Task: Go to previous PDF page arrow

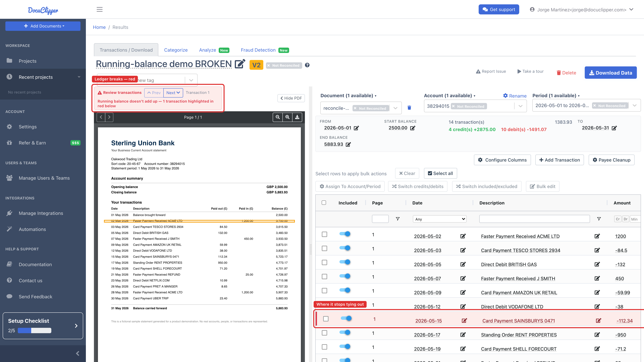Action: (x=101, y=117)
